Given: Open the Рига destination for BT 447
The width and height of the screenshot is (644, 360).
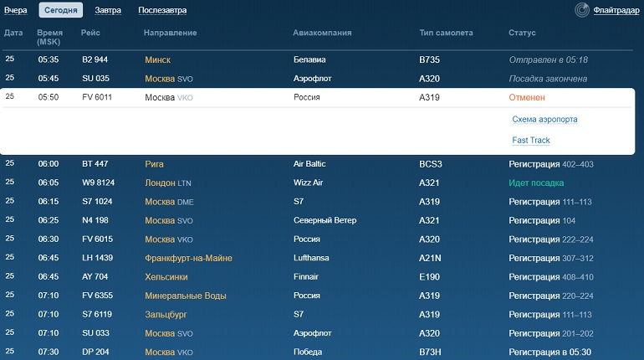Looking at the screenshot, I should (154, 164).
